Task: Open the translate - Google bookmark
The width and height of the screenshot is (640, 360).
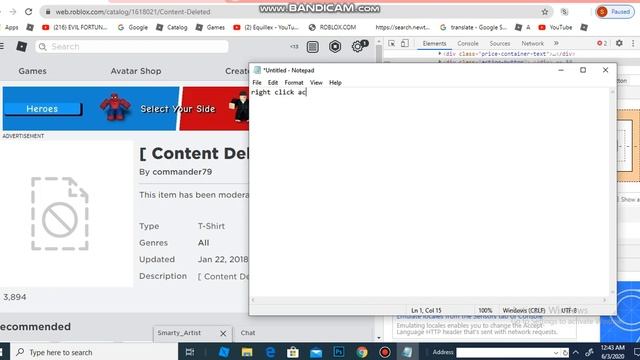Action: click(x=473, y=27)
